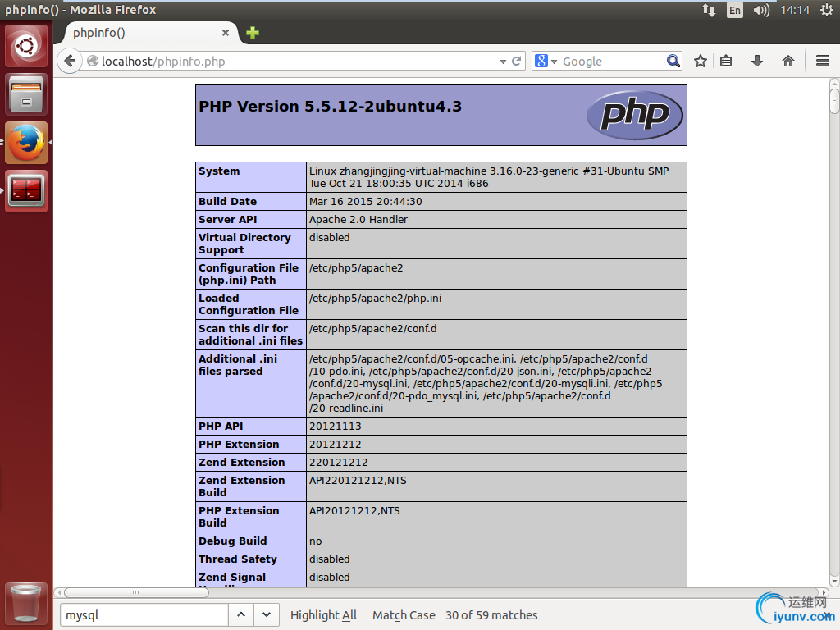The image size is (840, 630).
Task: Click Zend Extension value 220121212
Action: coord(339,463)
